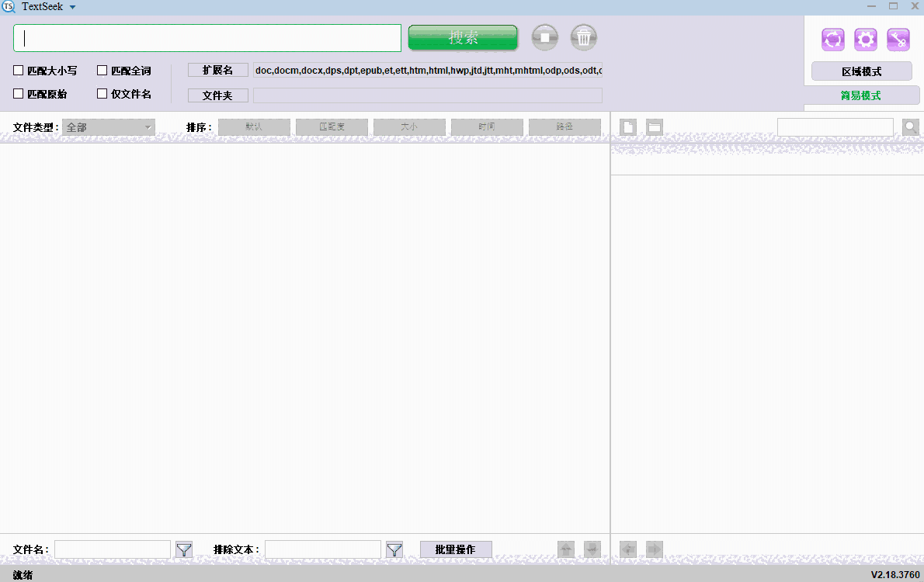Screen dimensions: 924x582
Task: Click the document preview icon
Action: pyautogui.click(x=627, y=126)
